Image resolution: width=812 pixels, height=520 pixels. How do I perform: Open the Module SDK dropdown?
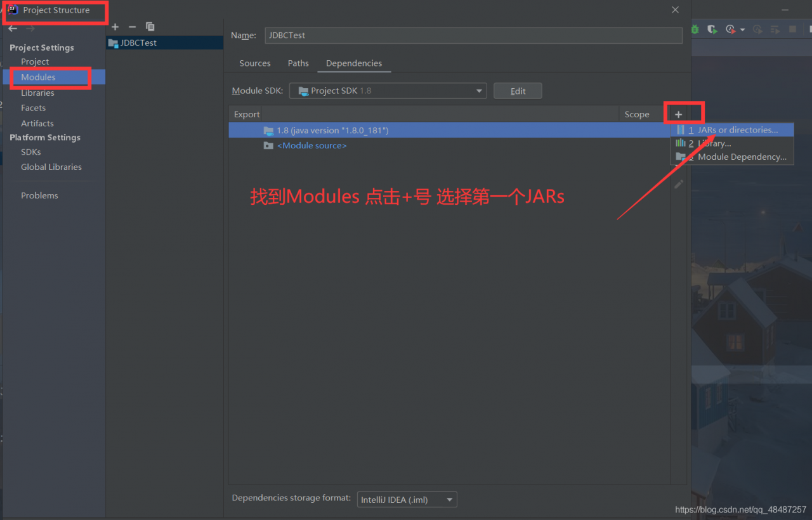point(388,91)
